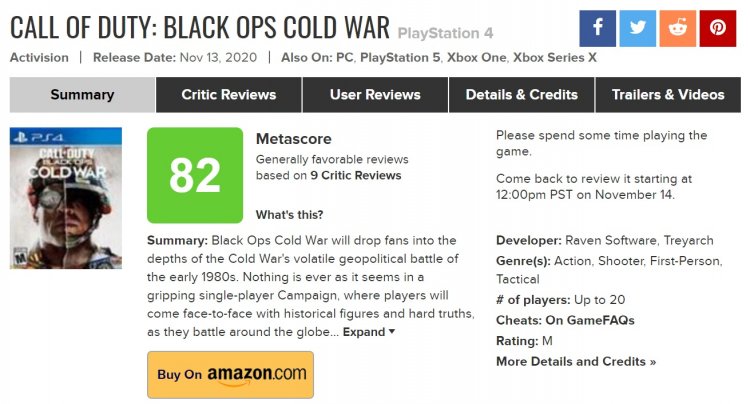Open the 9 Critic Reviews link
The height and width of the screenshot is (404, 750).
coord(355,175)
